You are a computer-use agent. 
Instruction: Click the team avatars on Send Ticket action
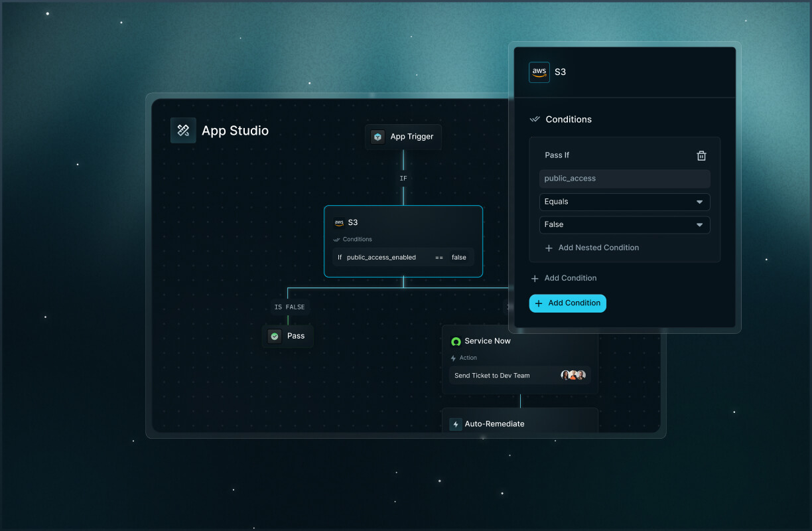tap(573, 375)
